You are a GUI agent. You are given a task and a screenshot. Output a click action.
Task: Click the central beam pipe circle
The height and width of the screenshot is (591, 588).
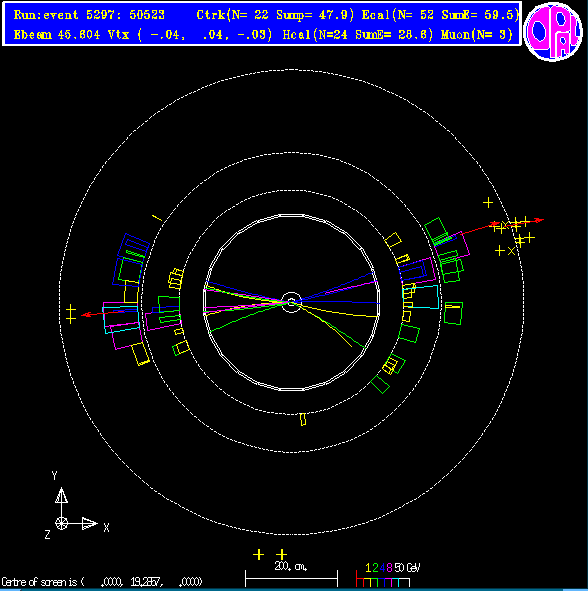pos(291,302)
